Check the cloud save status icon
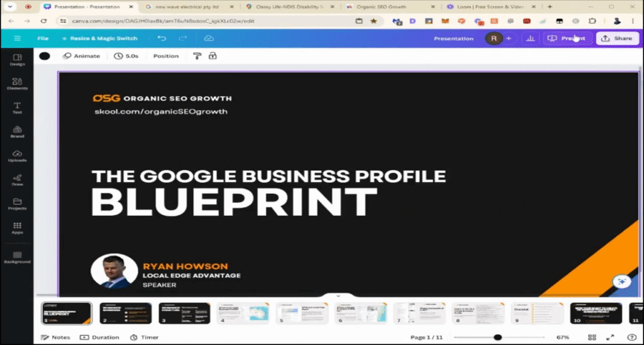This screenshot has height=345, width=644. pos(209,38)
